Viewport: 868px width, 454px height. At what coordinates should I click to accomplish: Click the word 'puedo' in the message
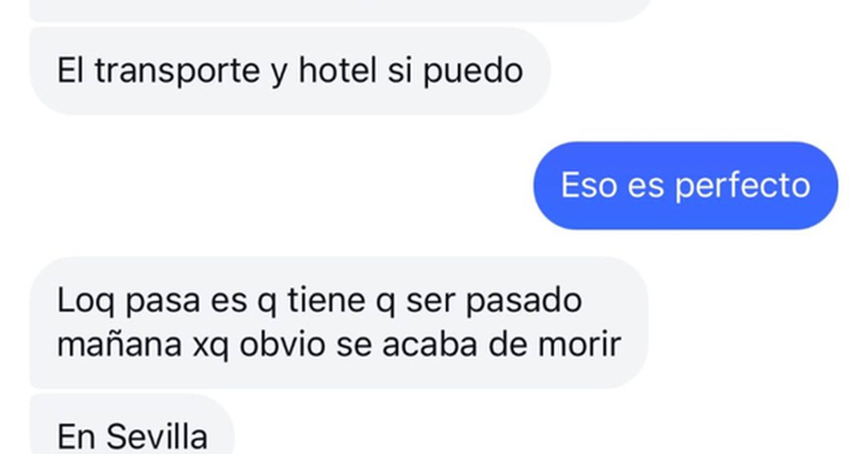pyautogui.click(x=473, y=71)
